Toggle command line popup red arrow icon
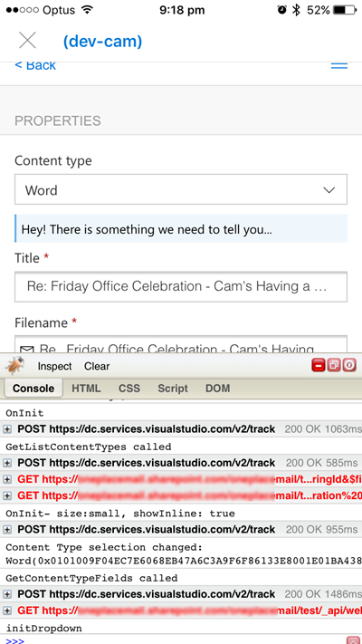The image size is (362, 644). pyautogui.click(x=353, y=640)
